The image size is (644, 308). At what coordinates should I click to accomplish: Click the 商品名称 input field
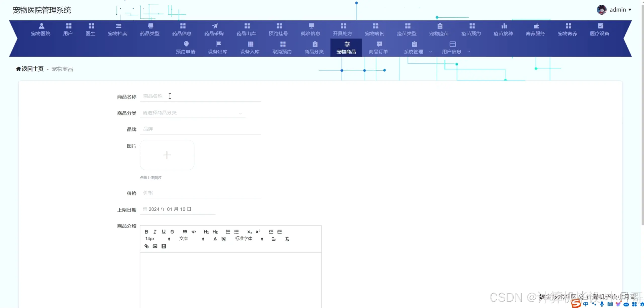pyautogui.click(x=200, y=96)
